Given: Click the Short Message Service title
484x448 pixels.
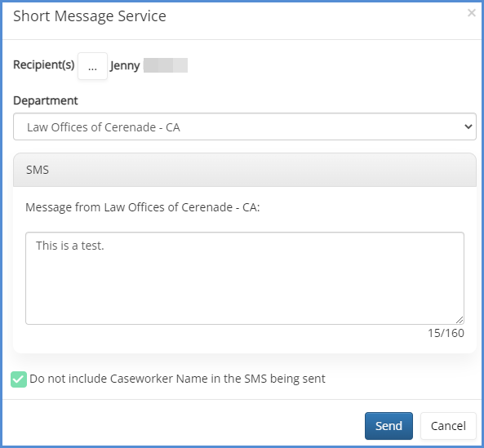Looking at the screenshot, I should coord(90,16).
